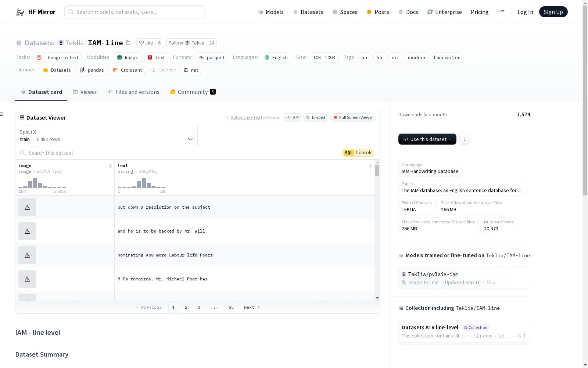Open the IAM-database paper link
The height and width of the screenshot is (368, 588).
[x=463, y=187]
